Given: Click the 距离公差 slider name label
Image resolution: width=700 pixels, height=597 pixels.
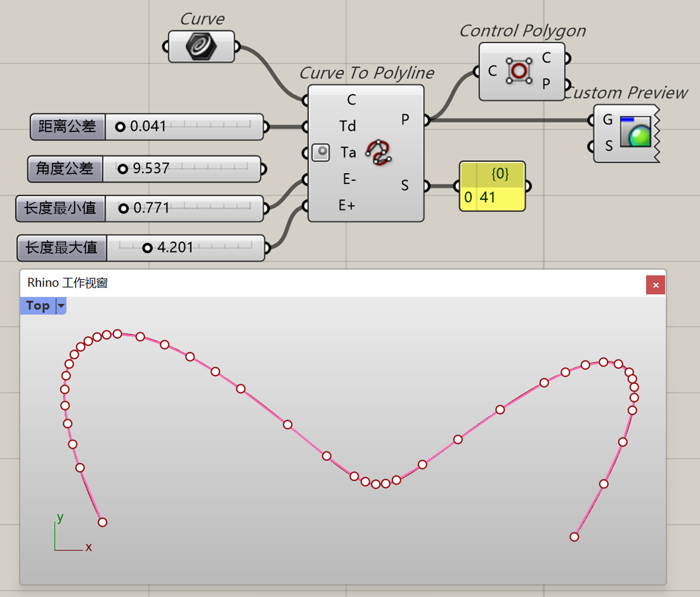Looking at the screenshot, I should pyautogui.click(x=67, y=126).
